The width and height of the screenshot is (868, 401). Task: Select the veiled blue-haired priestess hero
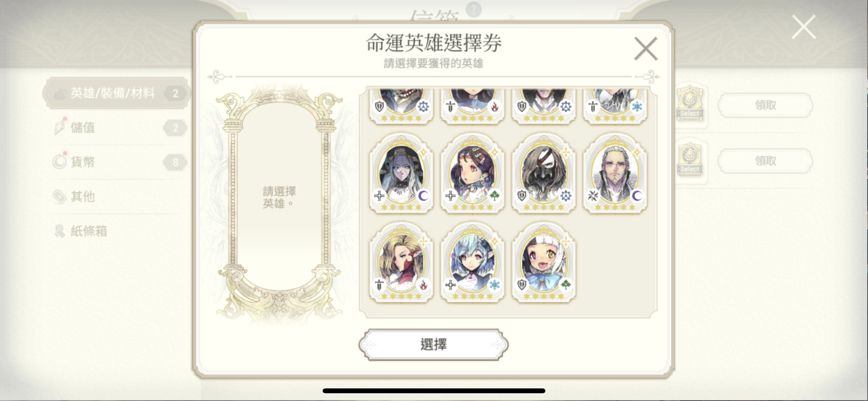click(x=401, y=173)
